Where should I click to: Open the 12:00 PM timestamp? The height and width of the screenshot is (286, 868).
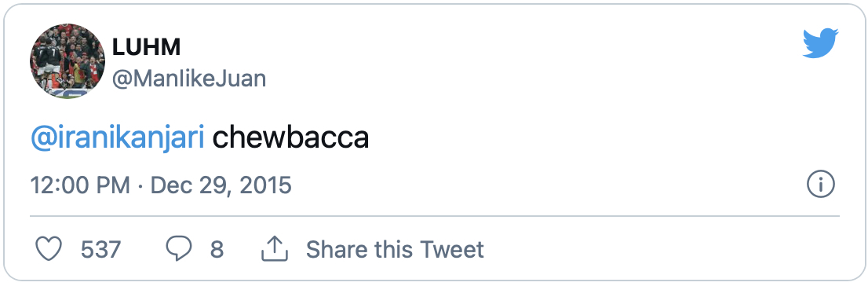(80, 185)
